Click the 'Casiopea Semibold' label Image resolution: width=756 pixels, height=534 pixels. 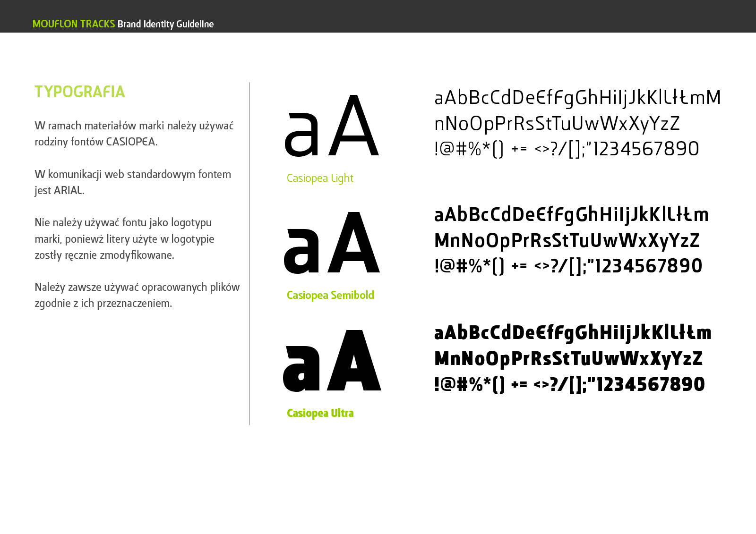click(330, 295)
